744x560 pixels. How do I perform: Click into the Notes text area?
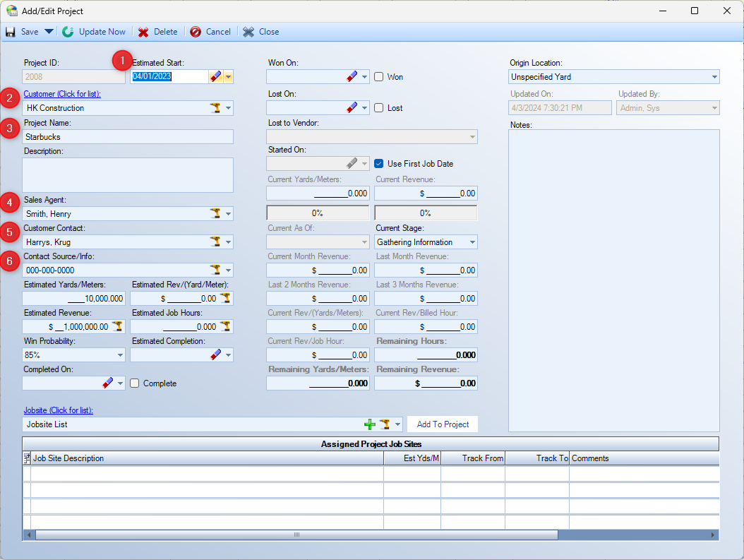point(614,280)
